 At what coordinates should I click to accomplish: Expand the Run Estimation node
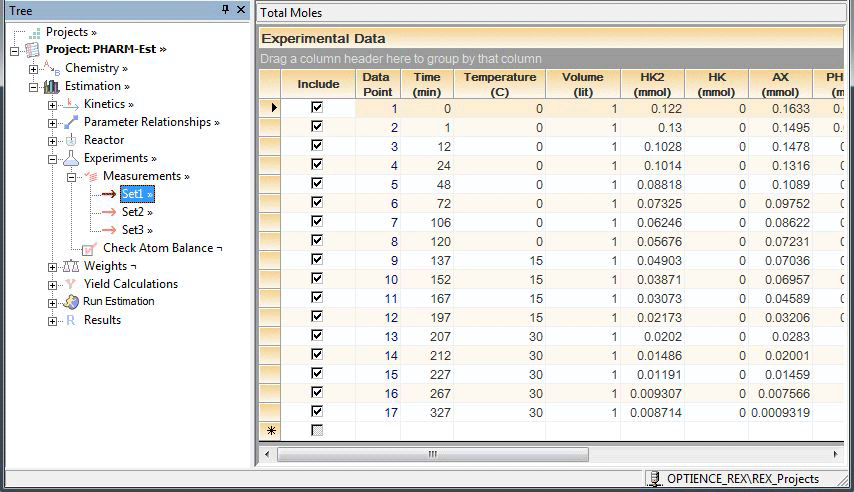pyautogui.click(x=52, y=303)
